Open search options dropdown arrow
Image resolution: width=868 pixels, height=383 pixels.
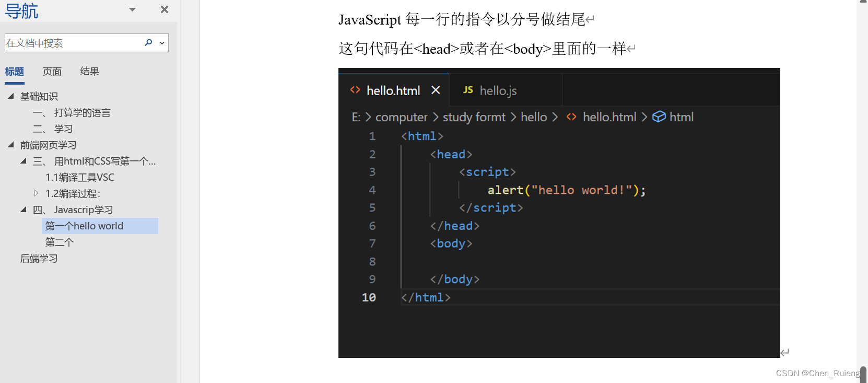162,43
